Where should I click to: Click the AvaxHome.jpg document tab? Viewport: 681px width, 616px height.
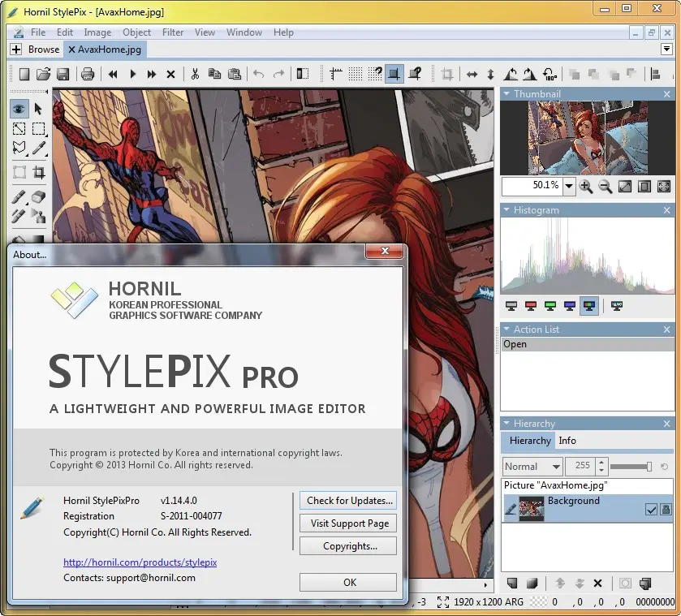pos(105,50)
